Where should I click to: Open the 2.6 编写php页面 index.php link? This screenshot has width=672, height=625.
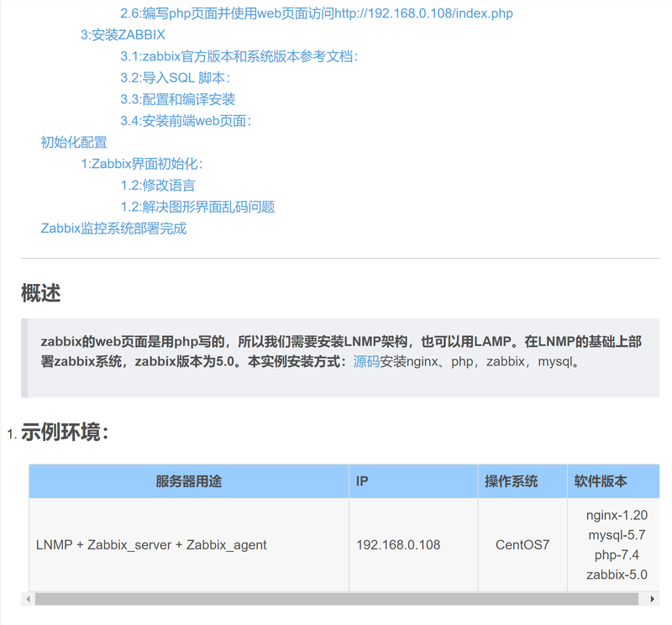(x=317, y=13)
